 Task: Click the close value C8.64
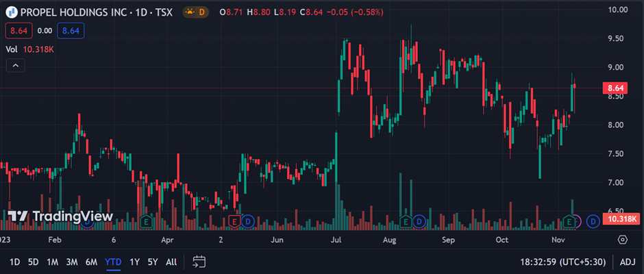click(311, 12)
